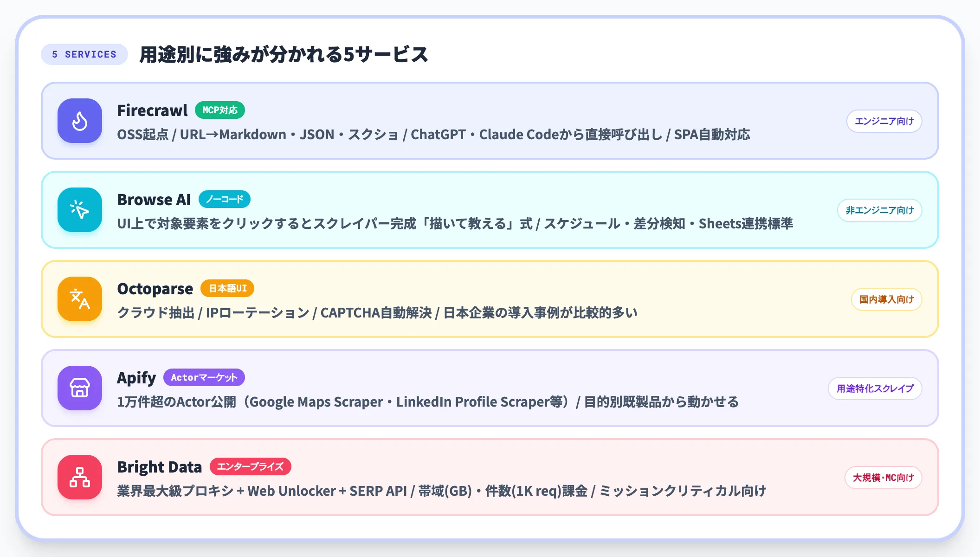Select the 5 SERVICES pill label
Image resolution: width=980 pixels, height=557 pixels.
click(84, 54)
